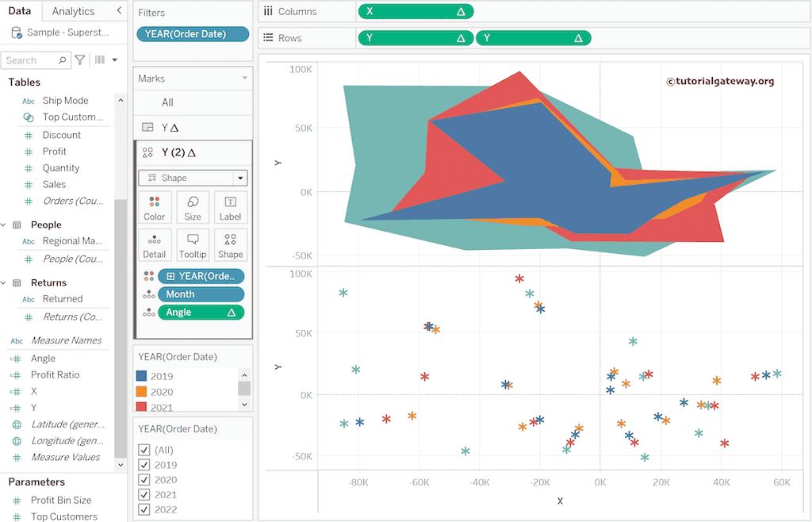Open the Shape marks card button
This screenshot has width=812, height=522.
[230, 244]
